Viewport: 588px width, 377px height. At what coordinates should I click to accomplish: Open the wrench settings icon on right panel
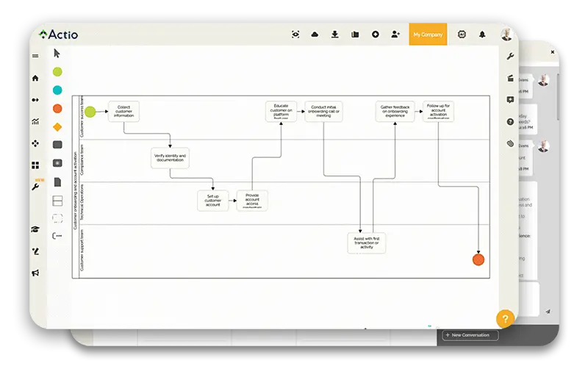510,56
